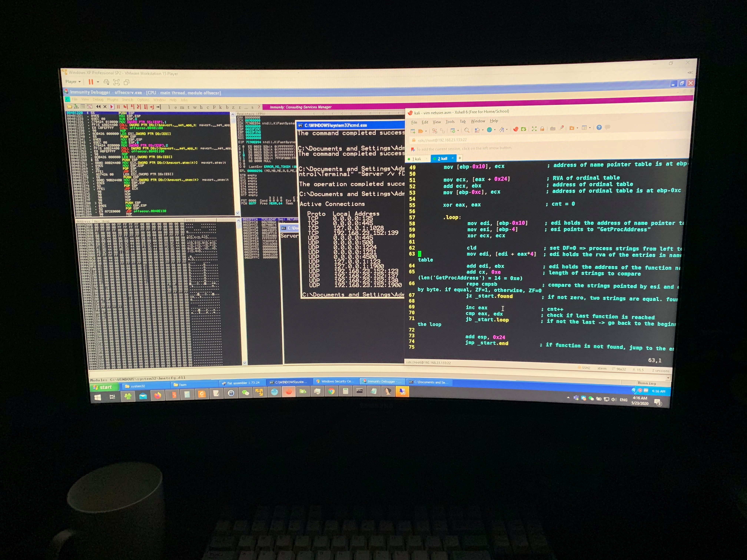Click the Immunity Debugger taskbar item
Viewport: 747px width, 560px height.
[382, 381]
